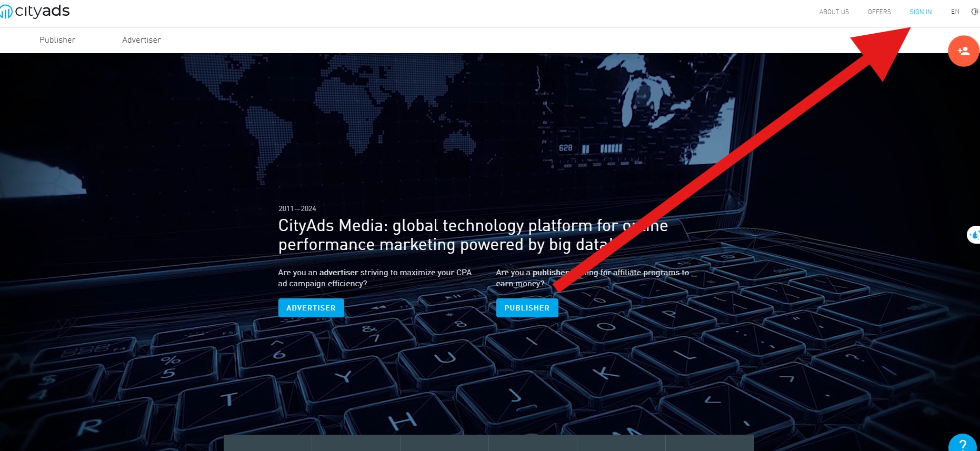This screenshot has width=980, height=451.
Task: Click the CityAds Media headline text
Action: tap(473, 235)
